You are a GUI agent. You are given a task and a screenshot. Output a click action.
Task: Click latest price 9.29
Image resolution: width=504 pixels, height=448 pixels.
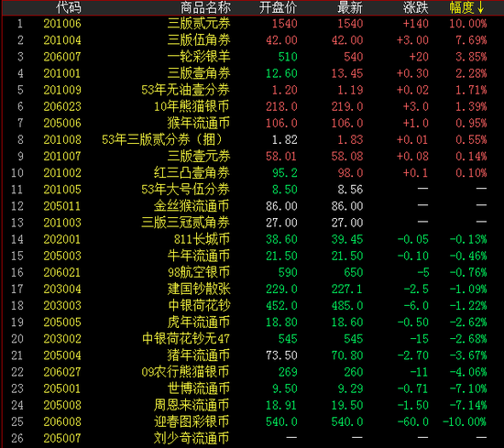350,388
